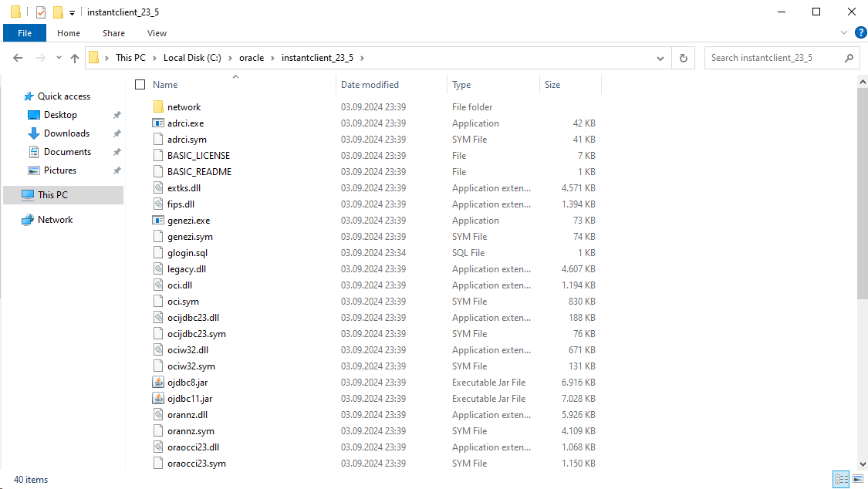The height and width of the screenshot is (489, 868).
Task: Open the File menu
Action: 25,33
